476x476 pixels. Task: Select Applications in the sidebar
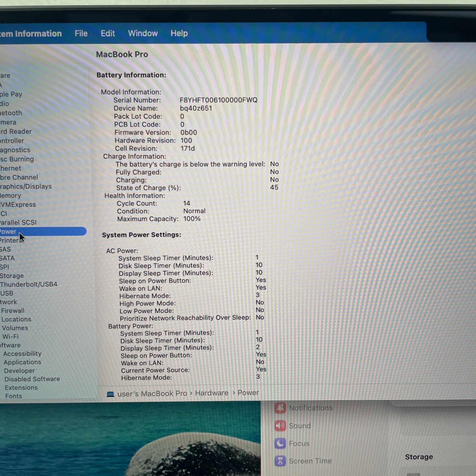(x=22, y=362)
